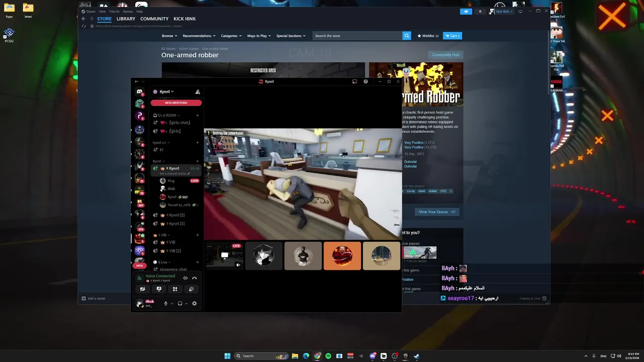Image resolution: width=644 pixels, height=362 pixels.
Task: Deafen Discord headphones
Action: click(x=180, y=303)
